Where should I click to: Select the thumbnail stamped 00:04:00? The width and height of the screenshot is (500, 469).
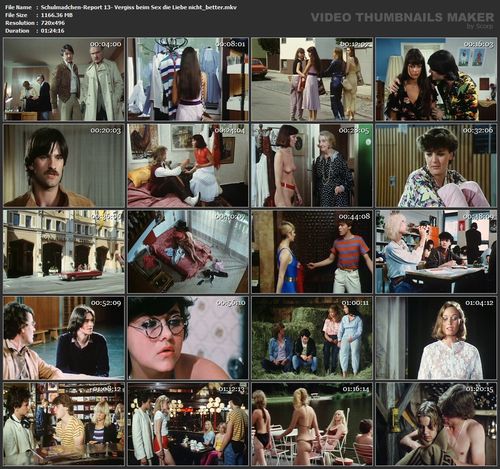point(64,79)
